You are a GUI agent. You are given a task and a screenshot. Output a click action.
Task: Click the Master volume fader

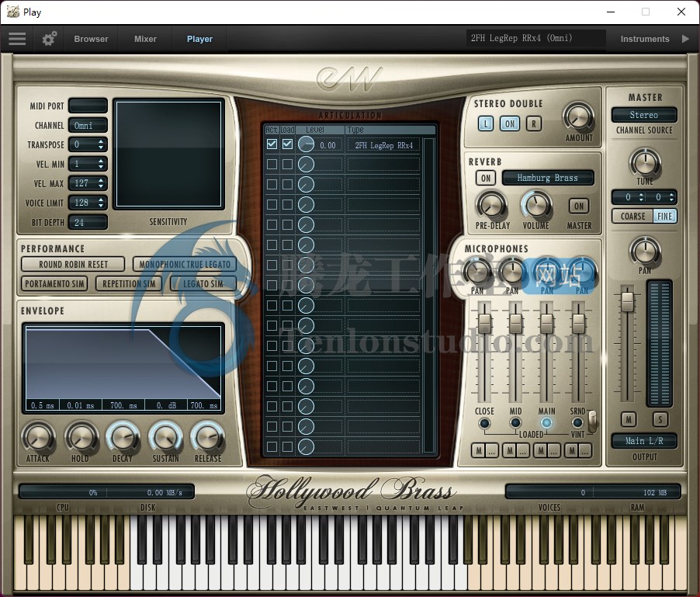[627, 302]
